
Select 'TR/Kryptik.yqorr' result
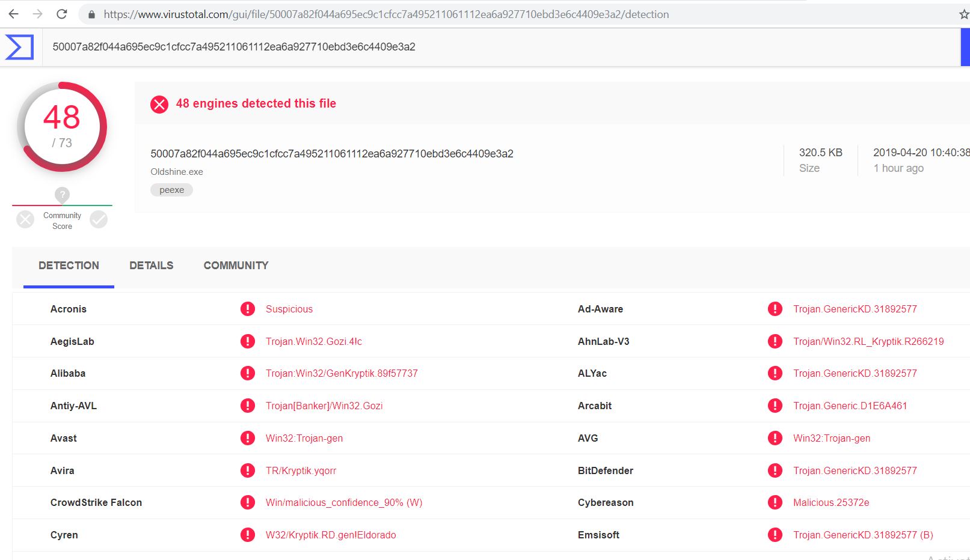[301, 470]
